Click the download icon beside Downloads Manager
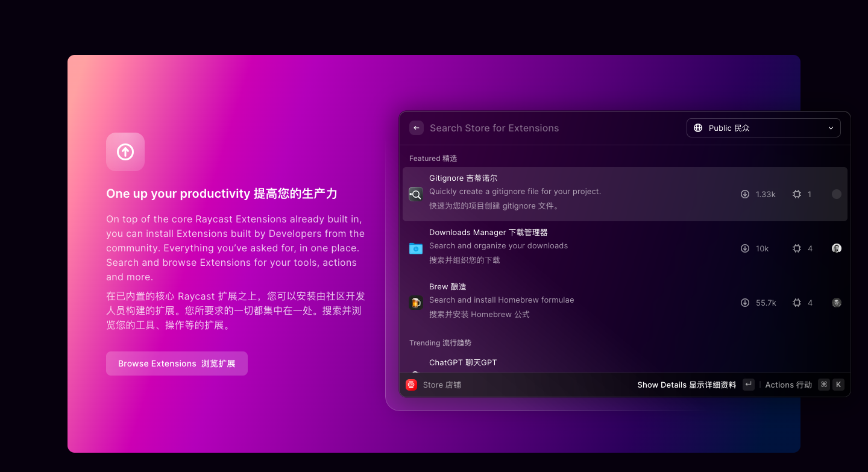Viewport: 868px width, 472px height. point(744,248)
